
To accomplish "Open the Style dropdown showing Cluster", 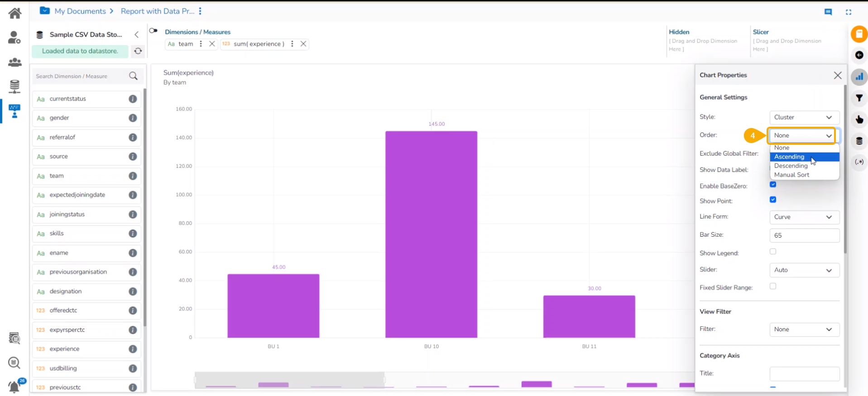I will [804, 117].
